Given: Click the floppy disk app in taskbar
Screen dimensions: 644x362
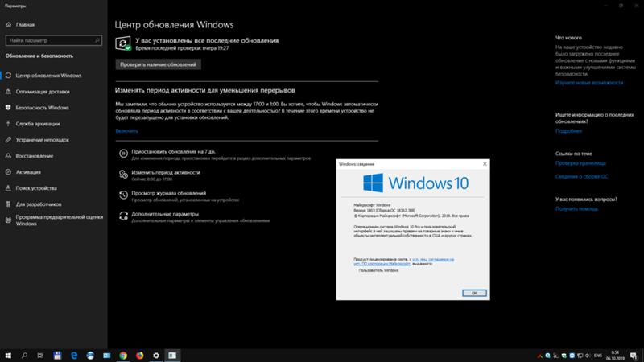Looking at the screenshot, I should [57, 356].
